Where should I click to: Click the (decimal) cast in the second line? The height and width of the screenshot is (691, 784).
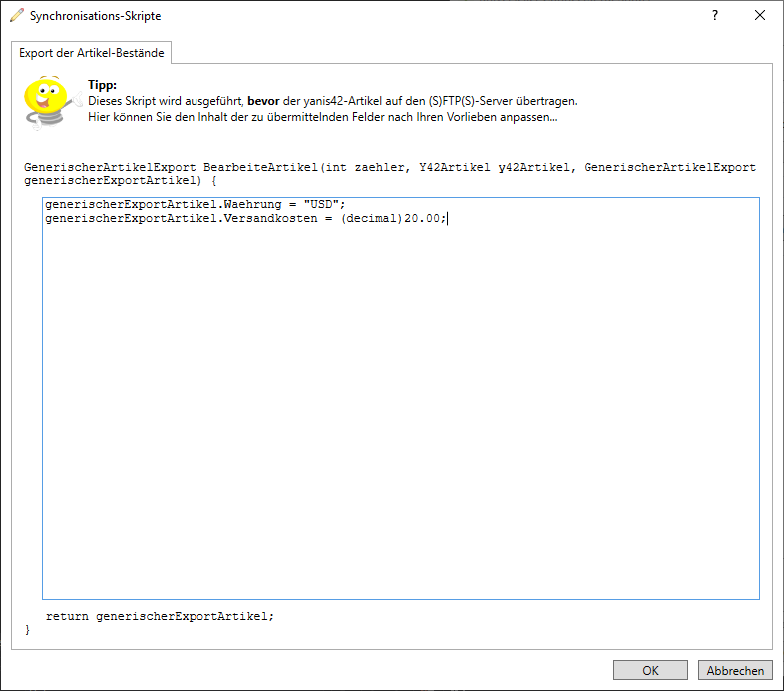[371, 219]
